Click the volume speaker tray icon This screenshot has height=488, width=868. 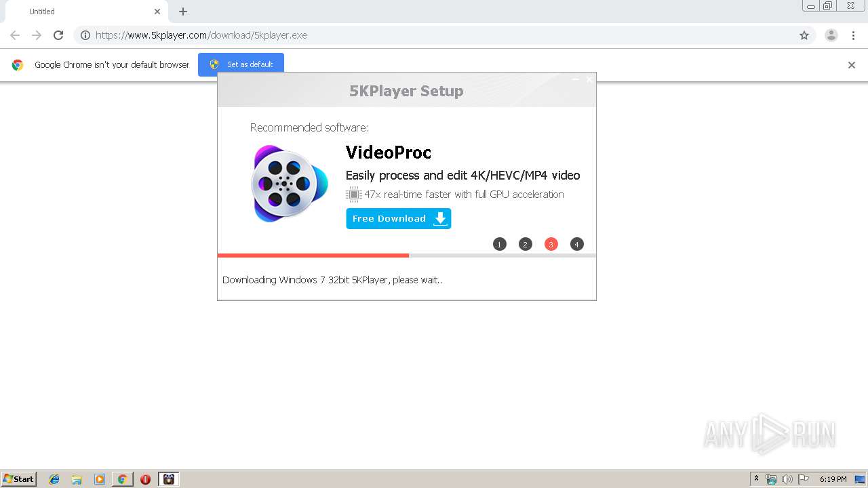pos(787,479)
